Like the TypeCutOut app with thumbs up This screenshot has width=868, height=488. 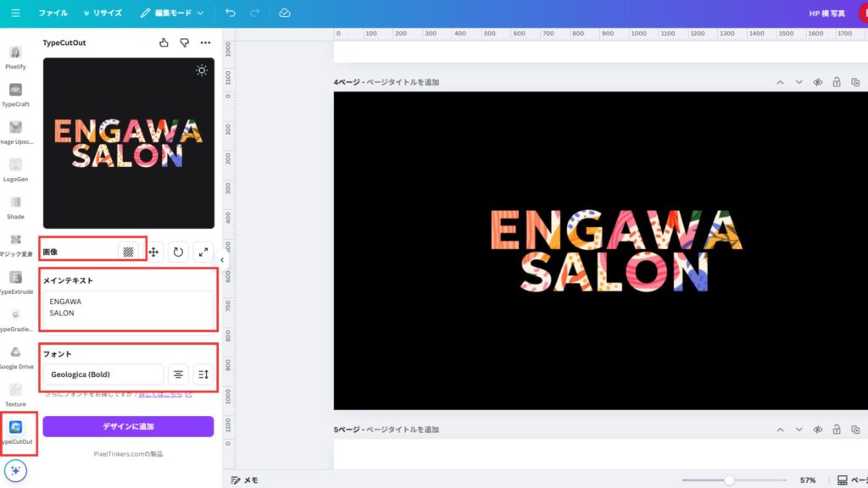click(164, 42)
